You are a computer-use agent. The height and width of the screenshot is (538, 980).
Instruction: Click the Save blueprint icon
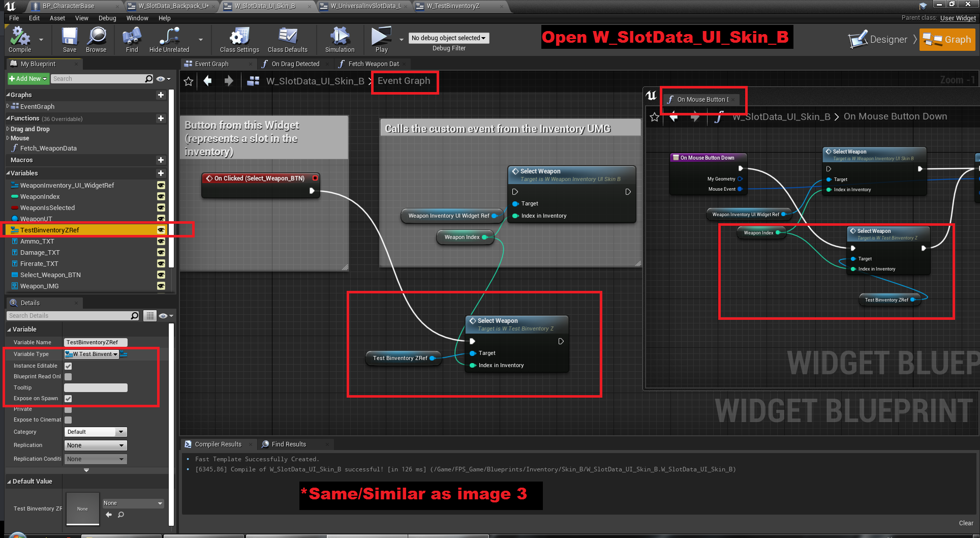pyautogui.click(x=70, y=39)
